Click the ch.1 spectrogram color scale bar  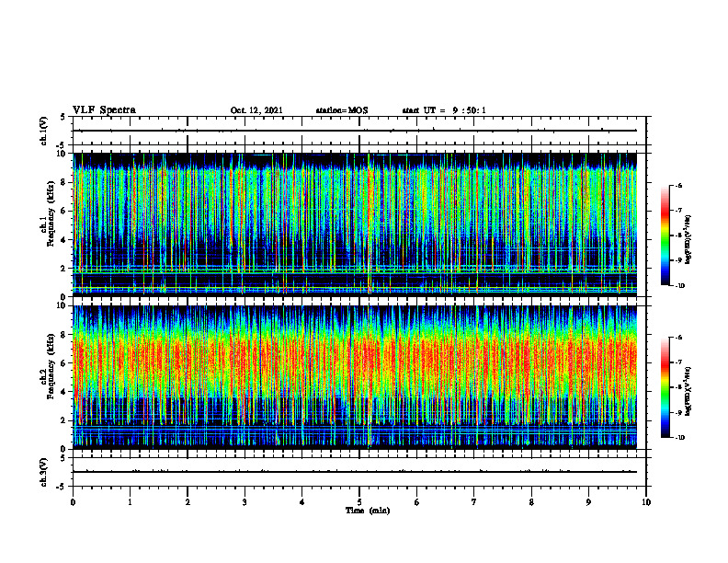pos(665,236)
